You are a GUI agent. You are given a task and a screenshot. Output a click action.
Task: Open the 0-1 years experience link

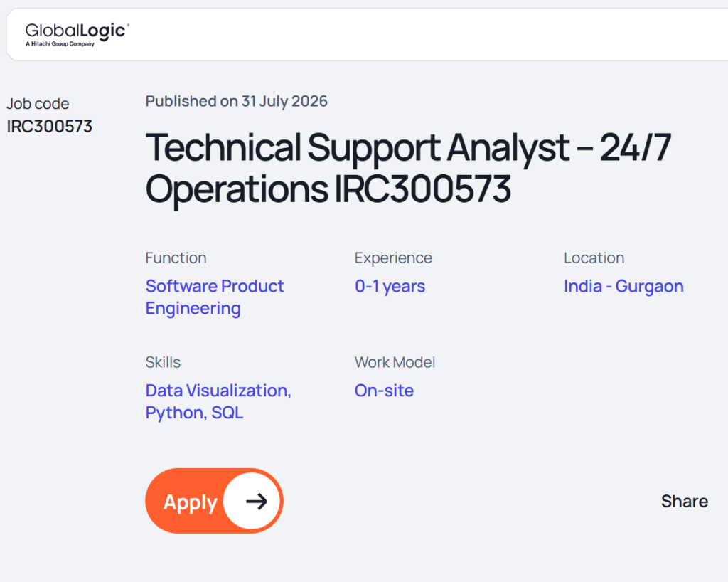coord(390,286)
